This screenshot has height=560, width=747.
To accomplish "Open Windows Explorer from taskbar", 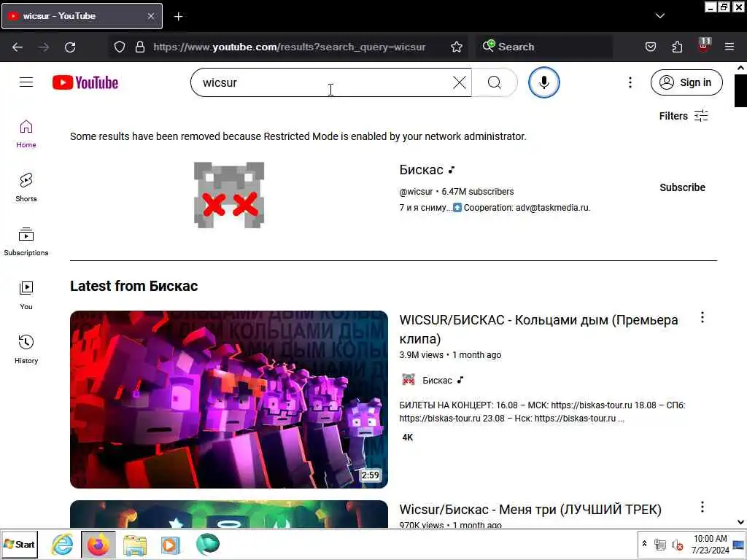I will point(135,544).
